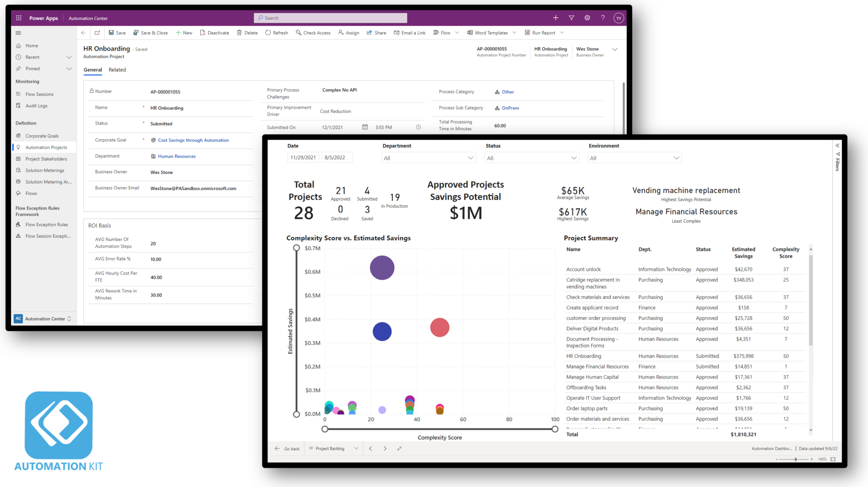Switch to the Related tab
This screenshot has height=487, width=868.
(117, 70)
